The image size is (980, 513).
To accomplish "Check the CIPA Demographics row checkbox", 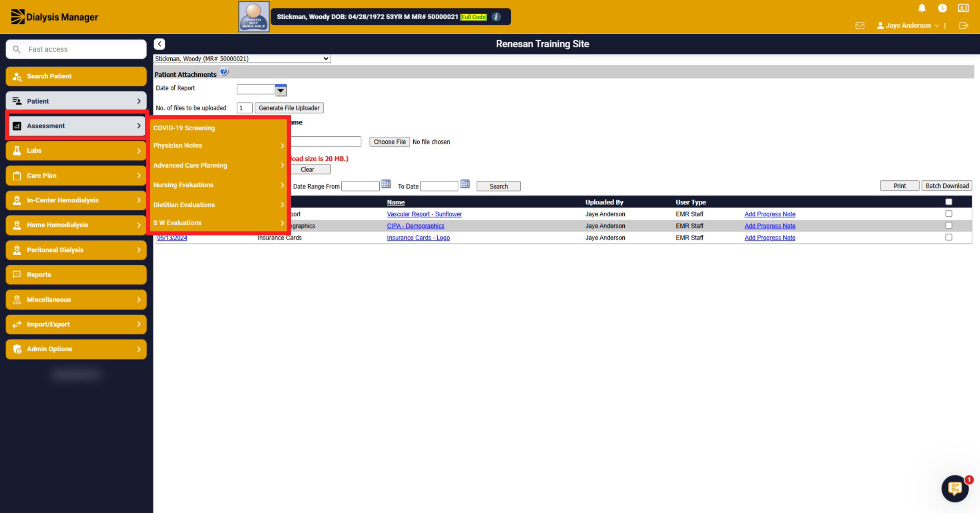I will pos(949,226).
